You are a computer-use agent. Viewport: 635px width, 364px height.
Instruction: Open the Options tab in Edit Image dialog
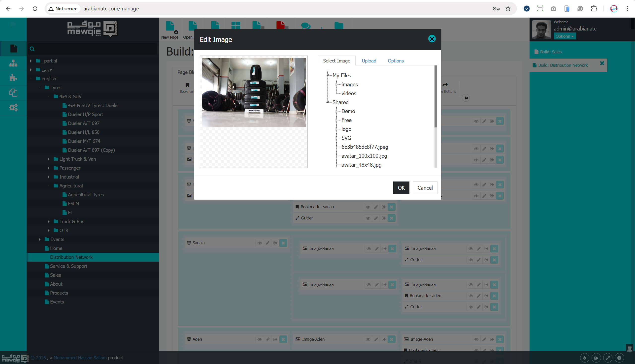(x=395, y=61)
